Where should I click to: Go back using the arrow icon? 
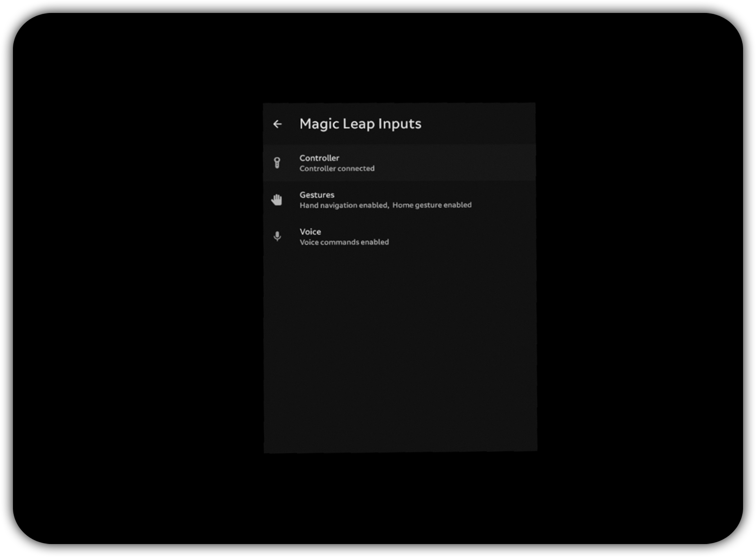[x=277, y=124]
